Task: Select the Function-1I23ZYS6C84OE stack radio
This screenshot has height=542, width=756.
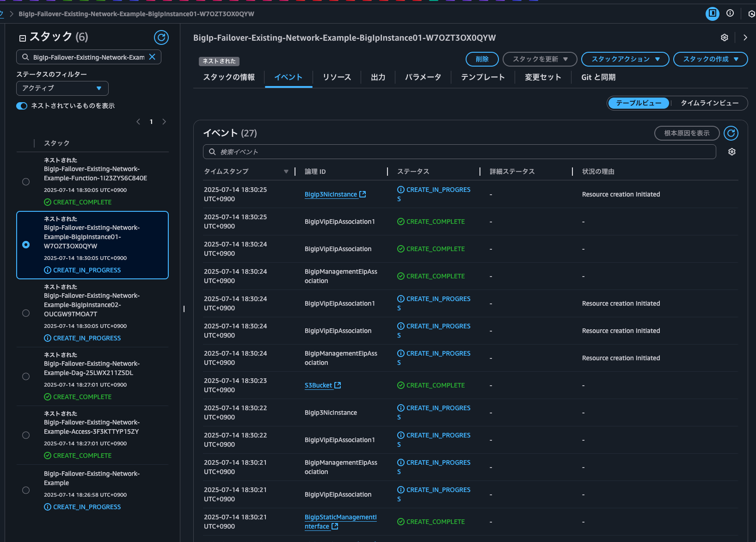Action: (26, 182)
